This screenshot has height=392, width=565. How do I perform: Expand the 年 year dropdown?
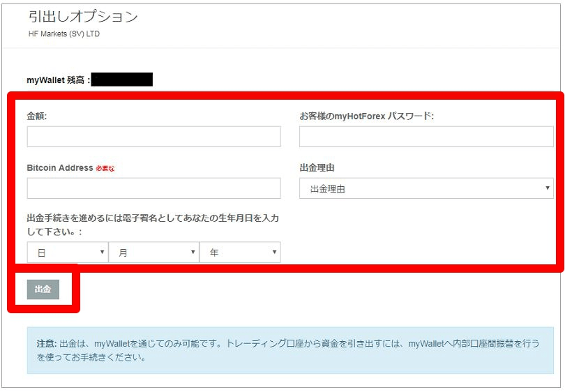(x=240, y=252)
